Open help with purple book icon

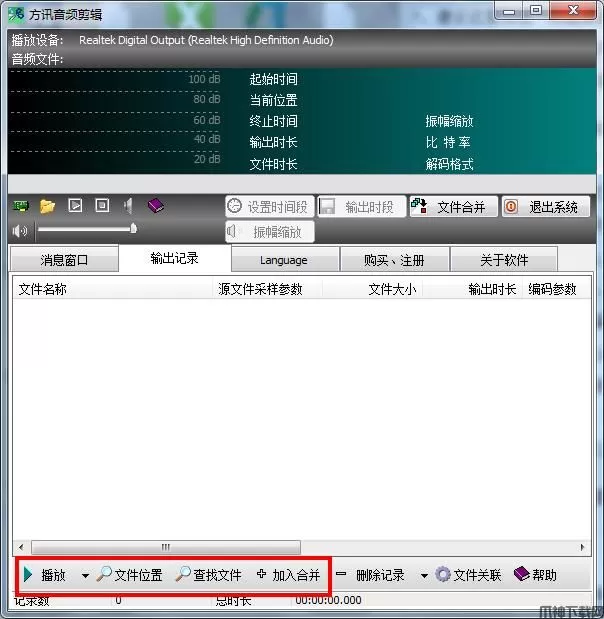(156, 206)
